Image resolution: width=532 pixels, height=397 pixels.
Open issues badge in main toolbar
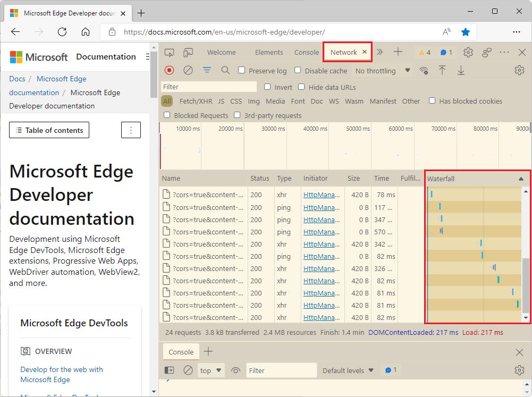(x=446, y=52)
